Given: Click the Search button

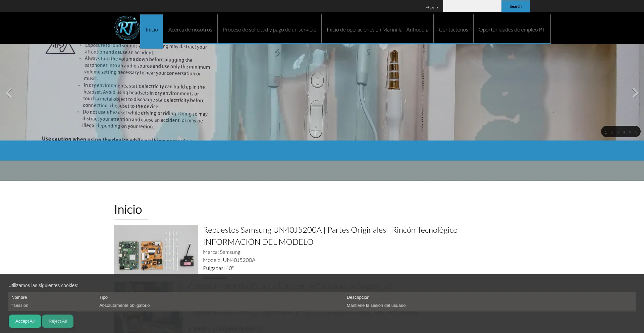Looking at the screenshot, I should pyautogui.click(x=516, y=6).
